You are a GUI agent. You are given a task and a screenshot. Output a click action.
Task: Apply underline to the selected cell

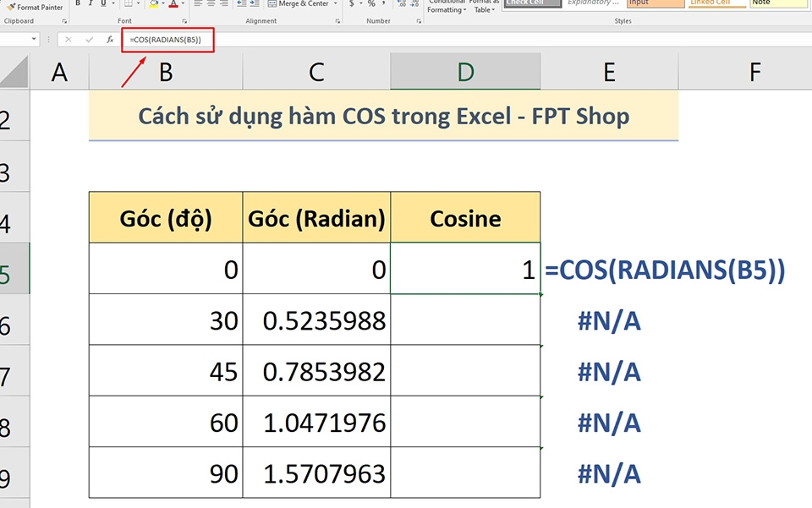pos(102,4)
